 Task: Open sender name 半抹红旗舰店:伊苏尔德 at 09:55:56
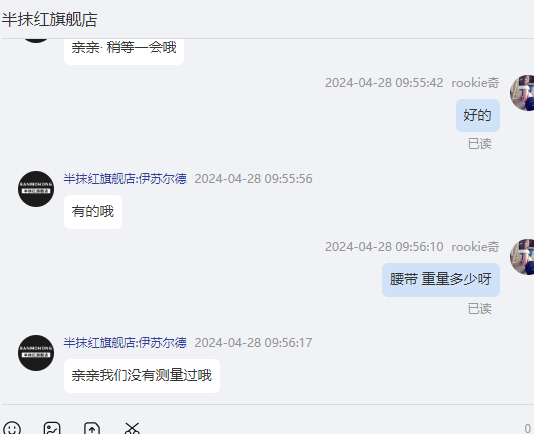125,179
